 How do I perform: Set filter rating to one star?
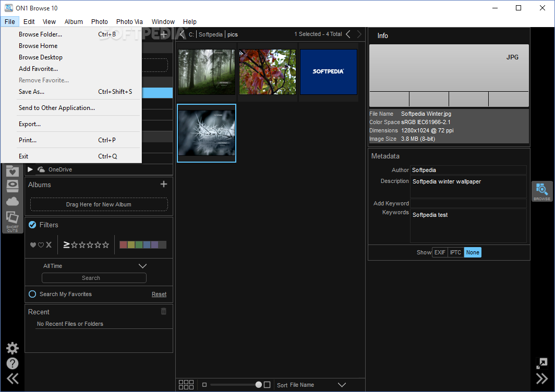click(74, 245)
